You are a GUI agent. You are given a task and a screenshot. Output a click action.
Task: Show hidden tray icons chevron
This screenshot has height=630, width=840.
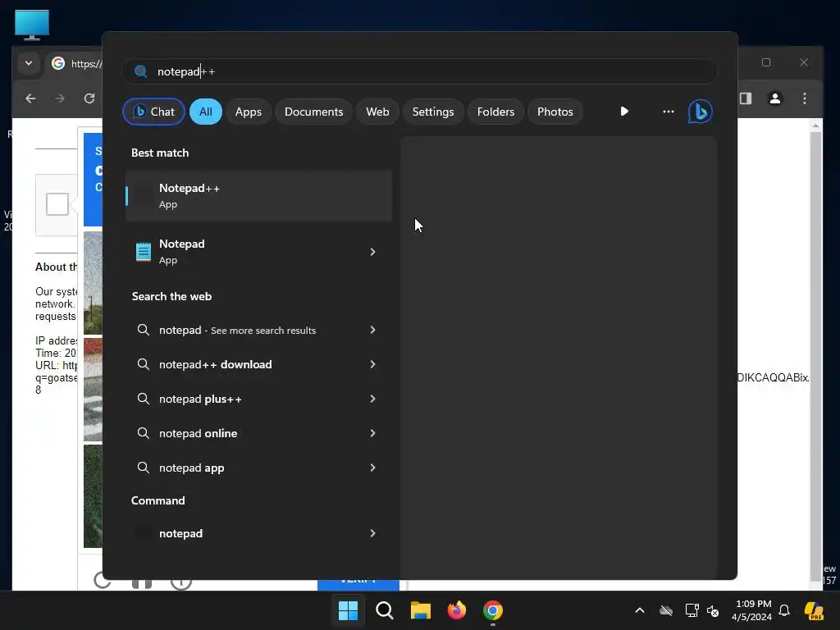(x=640, y=610)
